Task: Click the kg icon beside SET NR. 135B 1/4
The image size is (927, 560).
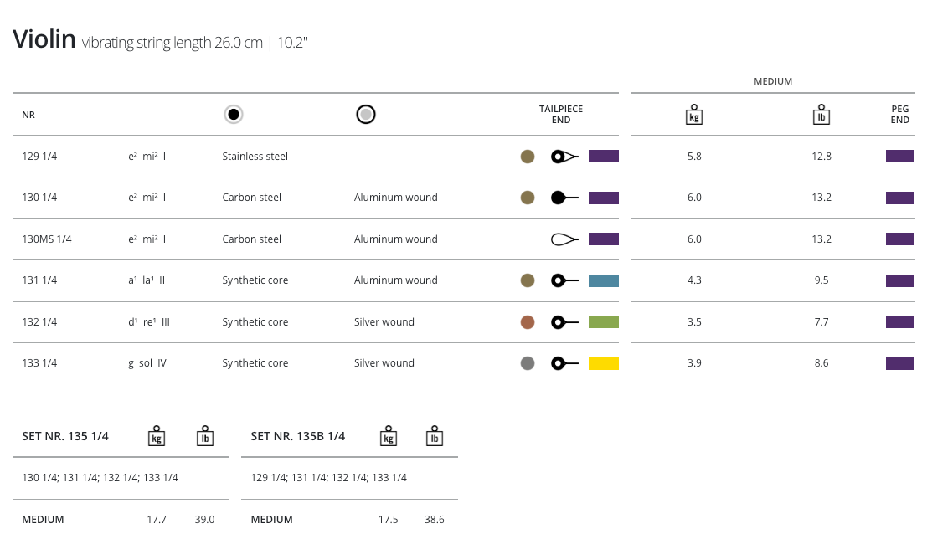Action: [388, 436]
